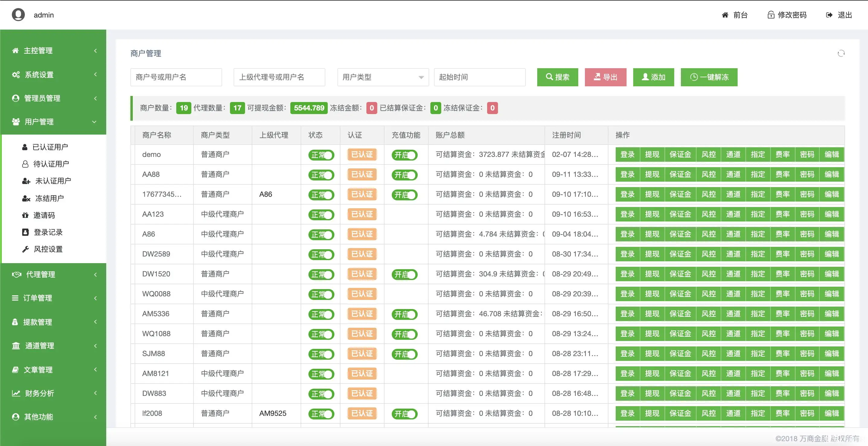Click the money-bag icon of 提款管理
The width and height of the screenshot is (868, 446).
pos(15,322)
